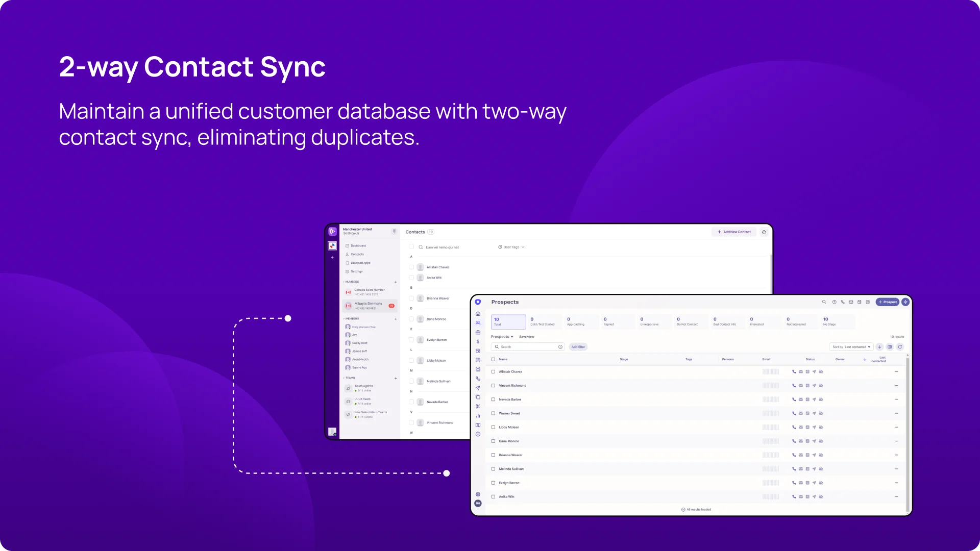Open more options for Warren Sweet row
The height and width of the screenshot is (551, 980).
pos(896,413)
